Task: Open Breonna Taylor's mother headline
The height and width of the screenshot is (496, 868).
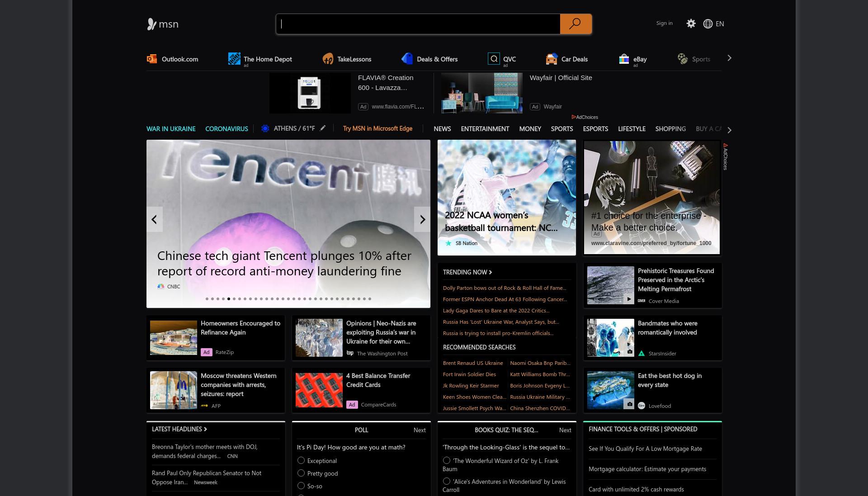Action: pos(205,451)
